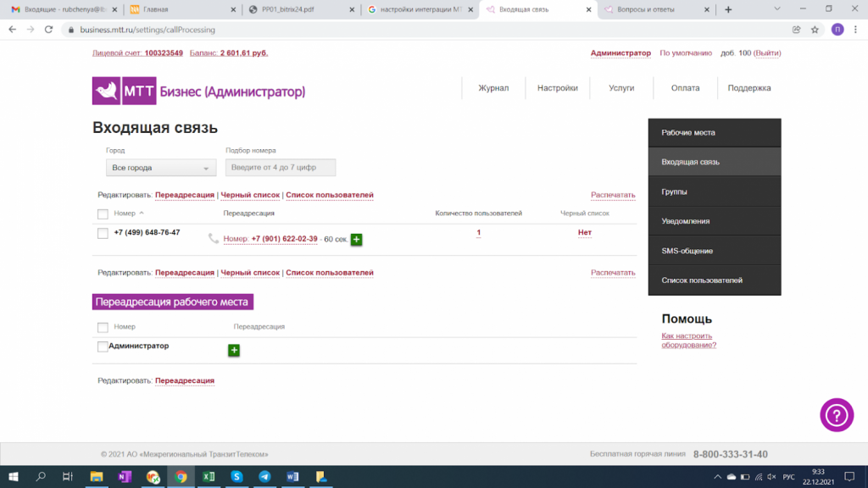Tick the Администратор workplace checkbox
The height and width of the screenshot is (488, 868).
tap(103, 347)
